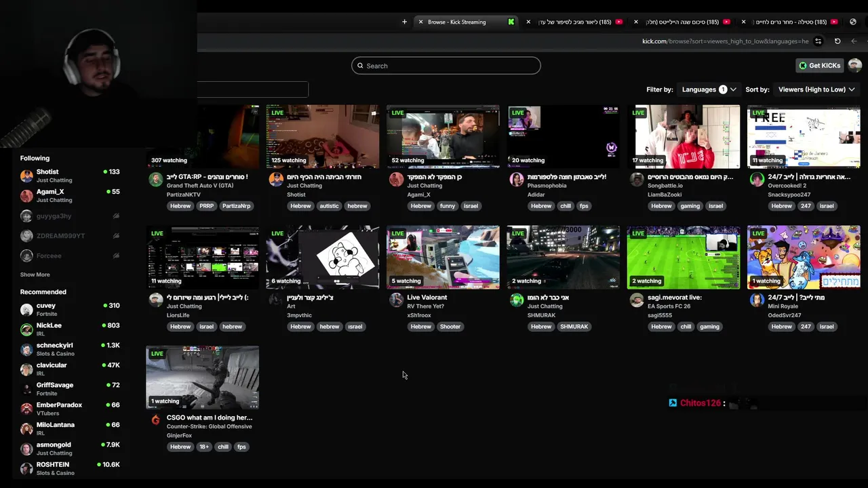Click Snackyspoo247 avatar under Overcooked! 2 stream
This screenshot has height=488, width=868.
(x=757, y=180)
